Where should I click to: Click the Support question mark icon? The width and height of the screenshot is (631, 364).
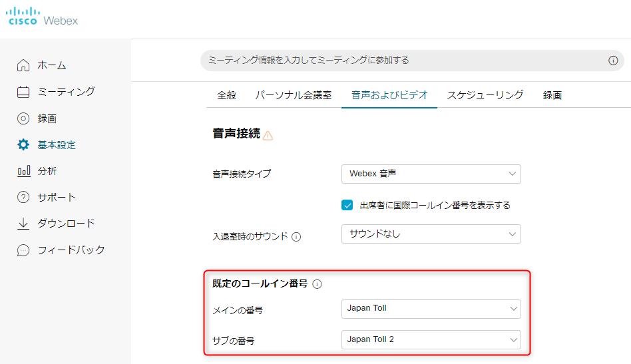click(x=23, y=198)
